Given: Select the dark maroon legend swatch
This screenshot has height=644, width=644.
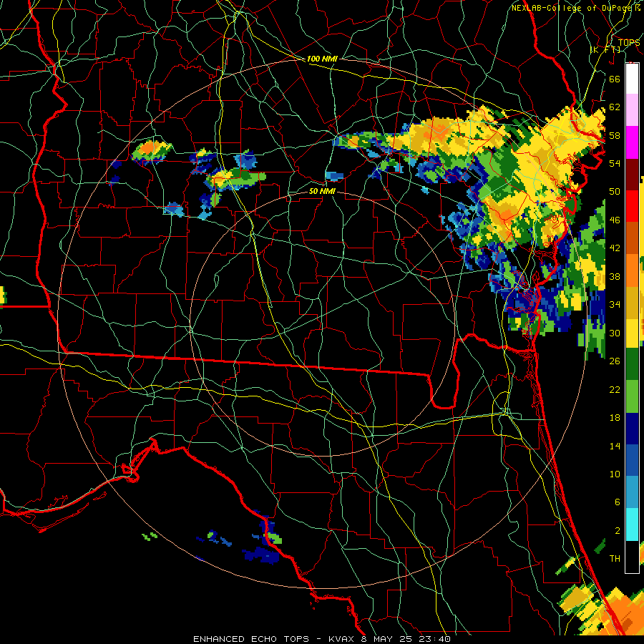Looking at the screenshot, I should point(632,174).
